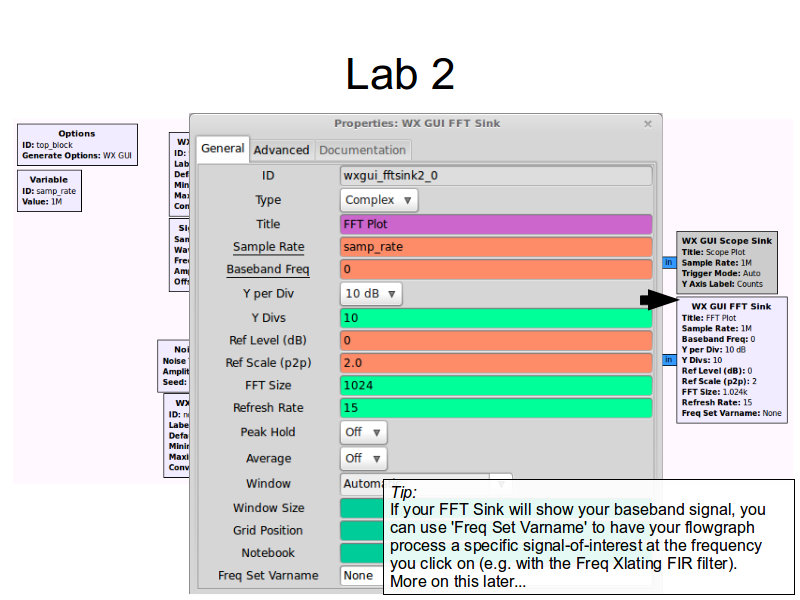Click the ID field wxgui_fftsink2_0
800x600 pixels.
[x=496, y=176]
